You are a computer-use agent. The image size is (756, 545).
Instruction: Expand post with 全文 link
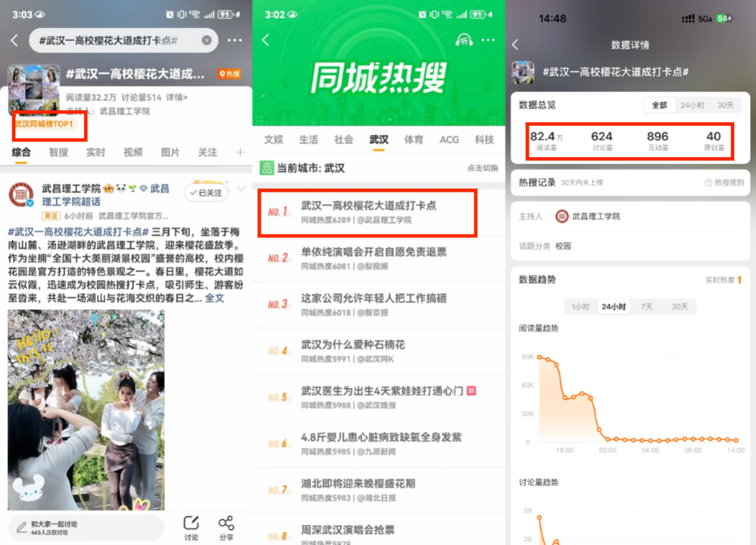pyautogui.click(x=215, y=298)
